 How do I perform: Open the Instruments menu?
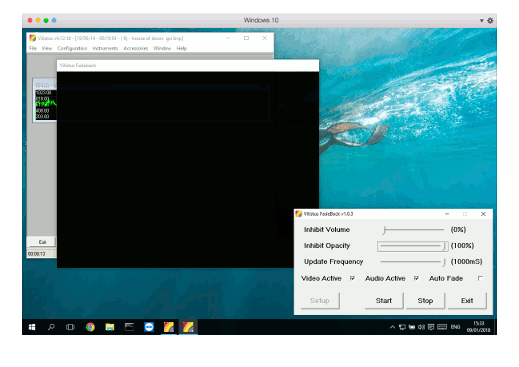point(105,48)
